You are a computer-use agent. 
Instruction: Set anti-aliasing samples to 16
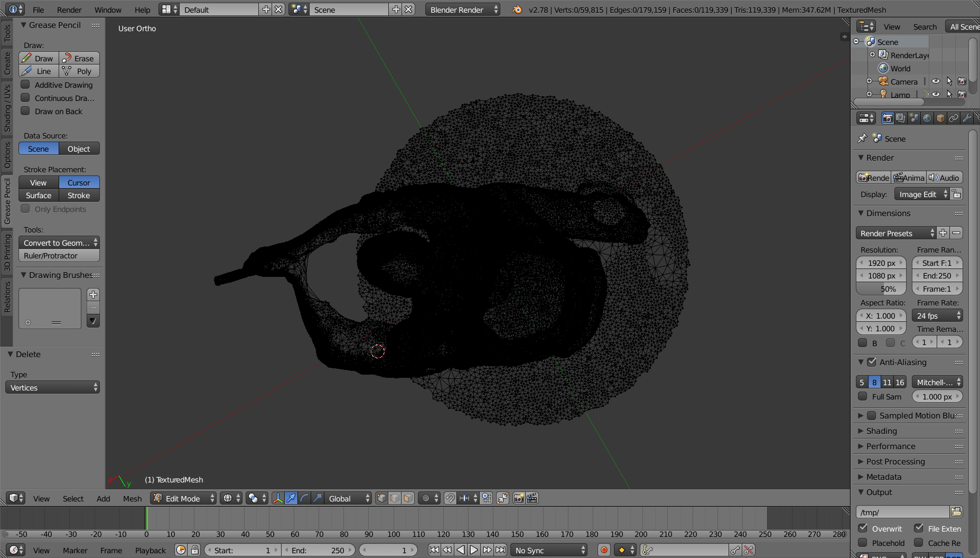[x=900, y=382]
